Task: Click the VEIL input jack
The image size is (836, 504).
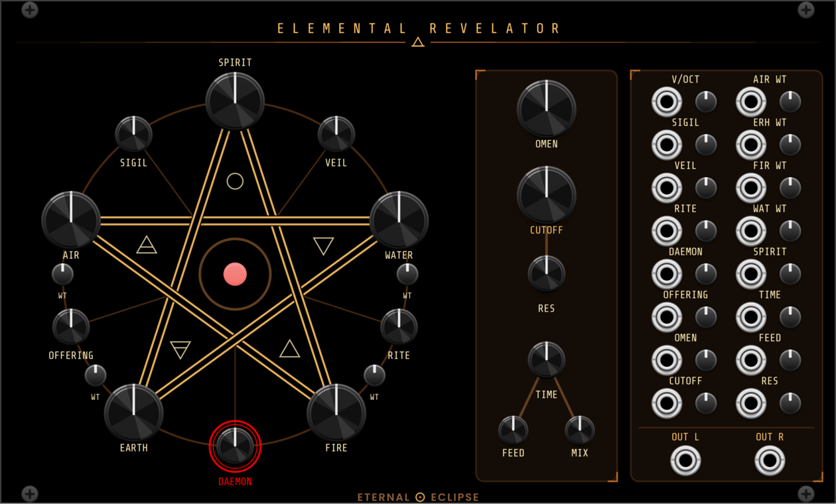Action: click(x=667, y=188)
